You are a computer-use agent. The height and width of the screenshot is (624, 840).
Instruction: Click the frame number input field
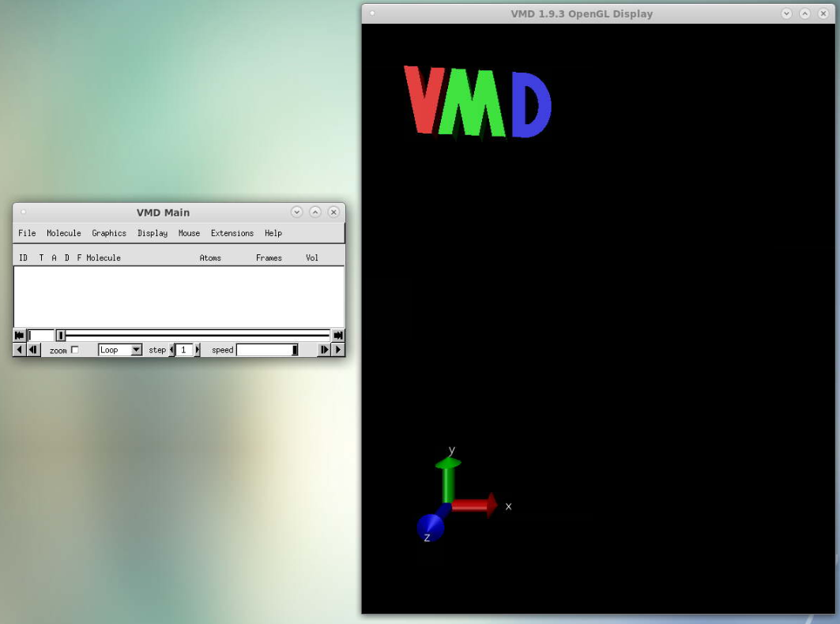pos(41,336)
